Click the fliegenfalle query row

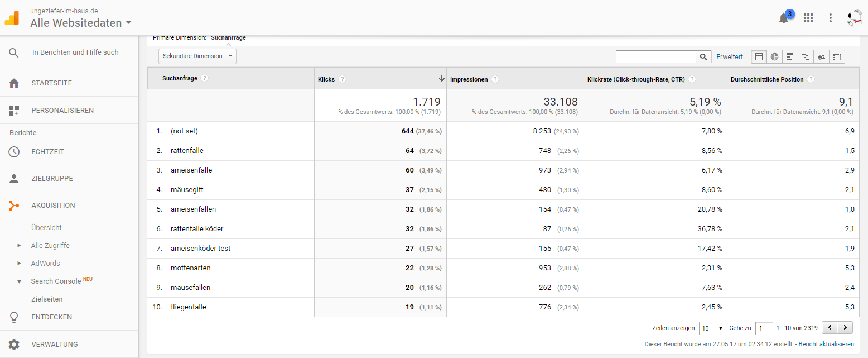pyautogui.click(x=504, y=307)
